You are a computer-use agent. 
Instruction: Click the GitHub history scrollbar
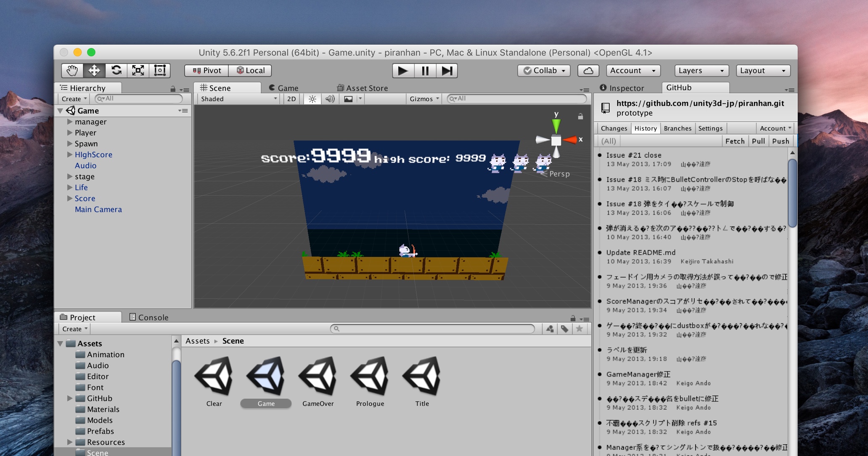point(792,193)
